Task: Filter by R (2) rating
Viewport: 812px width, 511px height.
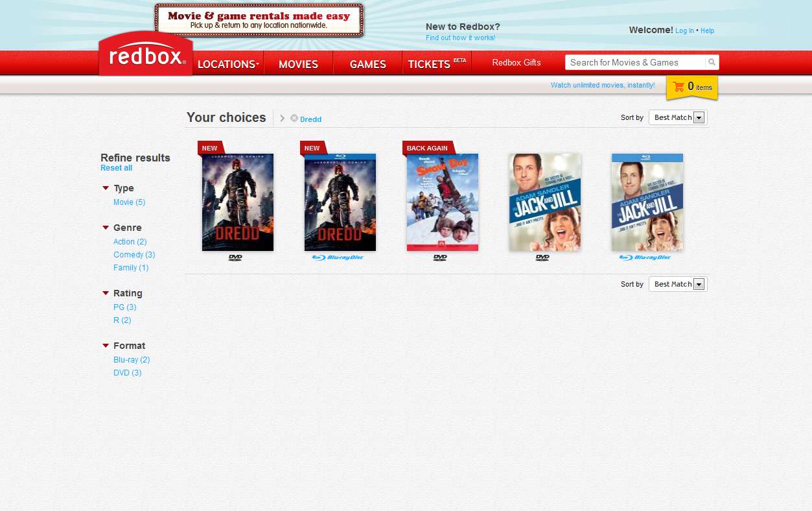Action: (x=122, y=320)
